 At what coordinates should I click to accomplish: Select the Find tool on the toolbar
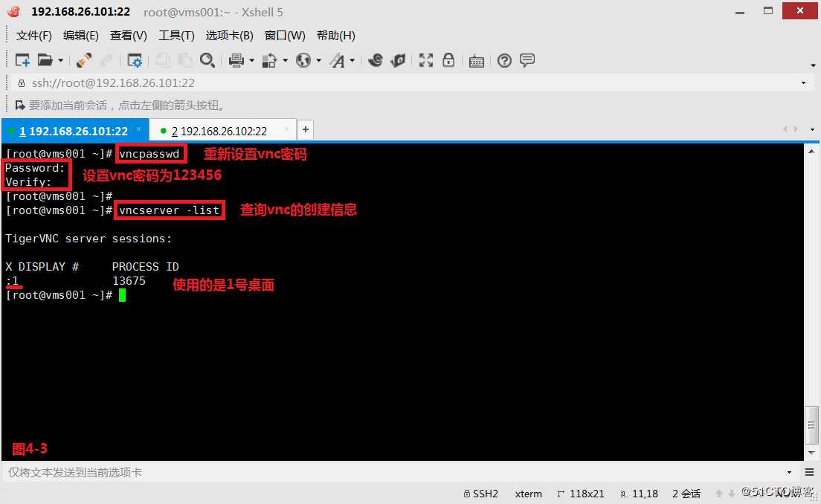point(207,60)
